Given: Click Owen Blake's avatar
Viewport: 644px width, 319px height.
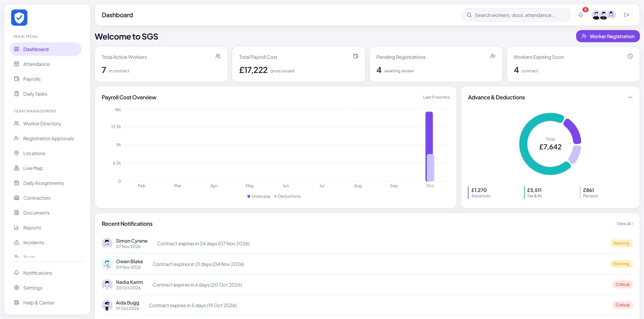Looking at the screenshot, I should click(107, 264).
